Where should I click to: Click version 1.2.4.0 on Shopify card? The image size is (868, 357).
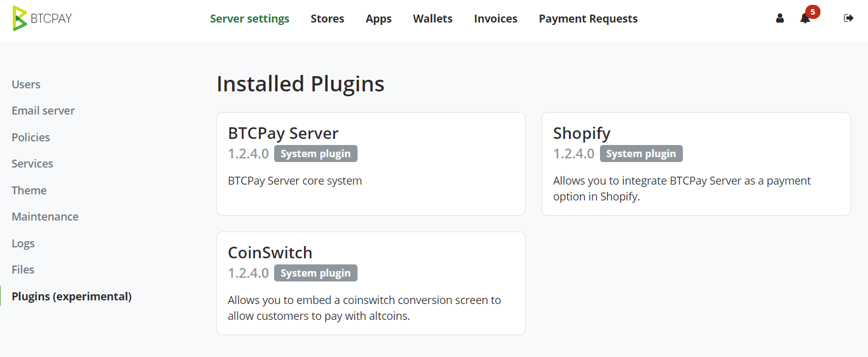(574, 154)
